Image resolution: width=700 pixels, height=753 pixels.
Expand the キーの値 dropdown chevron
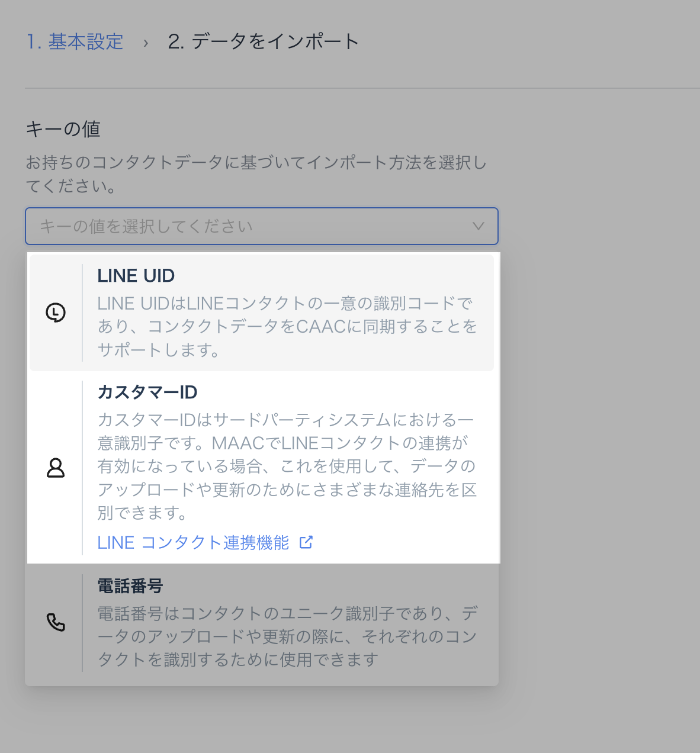(x=478, y=226)
